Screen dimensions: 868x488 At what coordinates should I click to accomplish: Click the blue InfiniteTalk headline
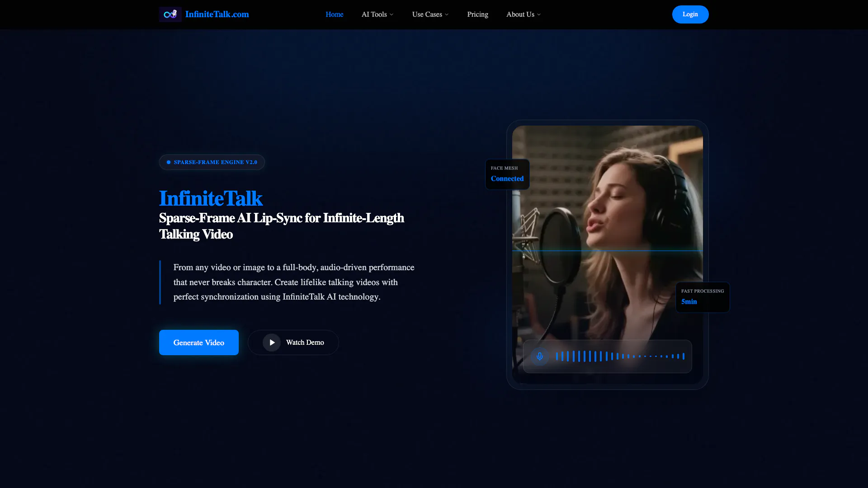[211, 198]
